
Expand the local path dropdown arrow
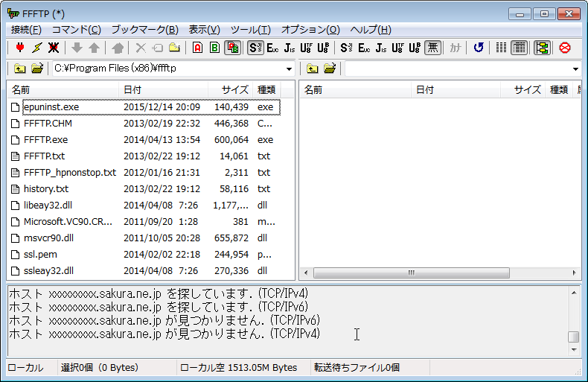(289, 69)
